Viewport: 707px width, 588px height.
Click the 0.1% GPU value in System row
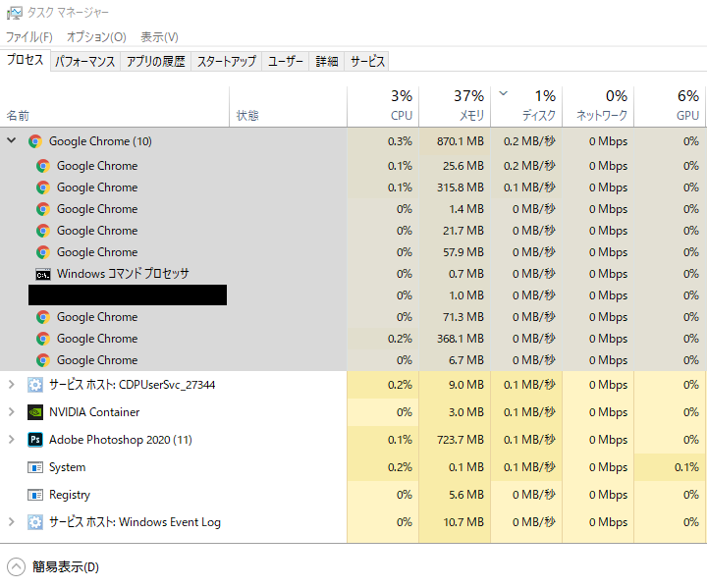(686, 467)
